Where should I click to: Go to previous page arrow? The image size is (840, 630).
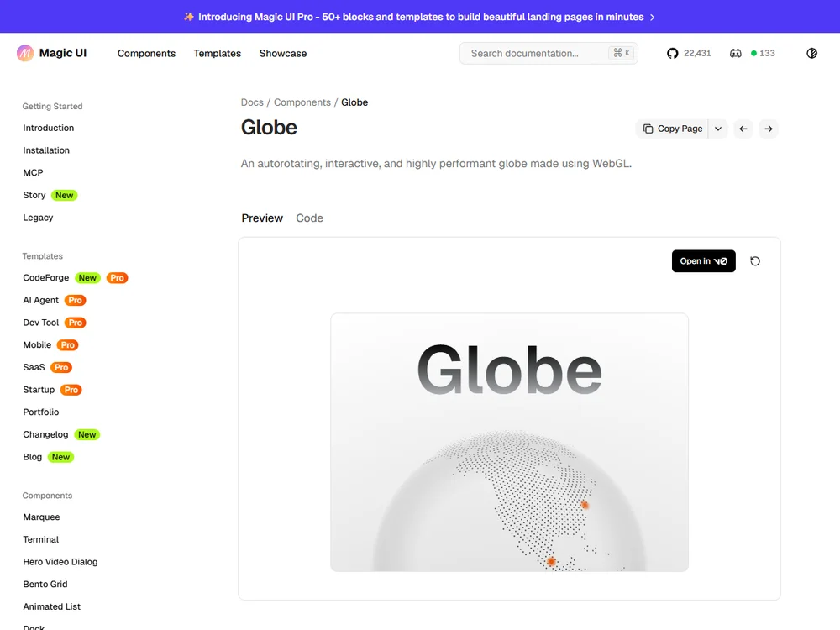coord(743,129)
